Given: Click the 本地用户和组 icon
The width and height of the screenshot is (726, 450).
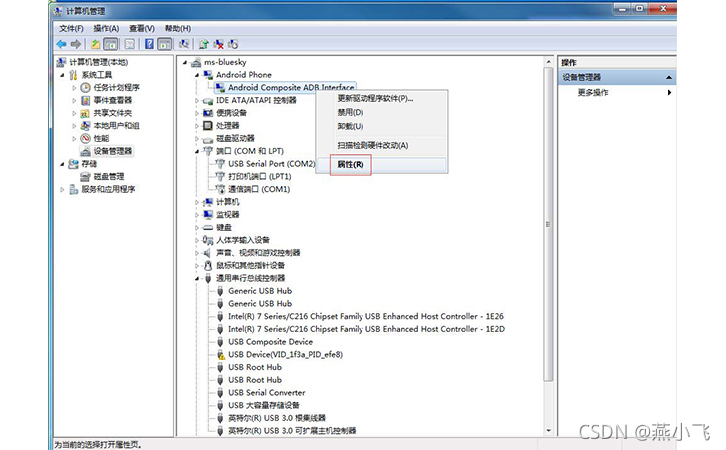Looking at the screenshot, I should tap(85, 126).
